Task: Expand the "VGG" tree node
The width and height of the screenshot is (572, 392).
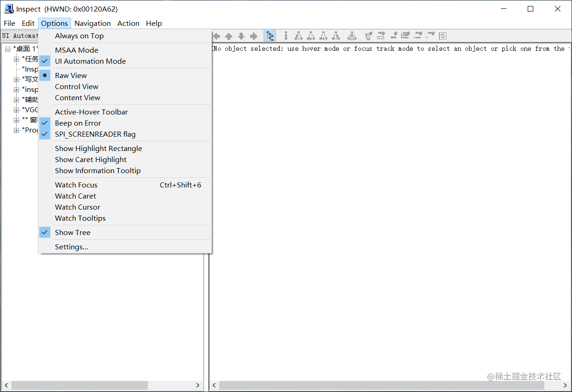Action: point(17,110)
